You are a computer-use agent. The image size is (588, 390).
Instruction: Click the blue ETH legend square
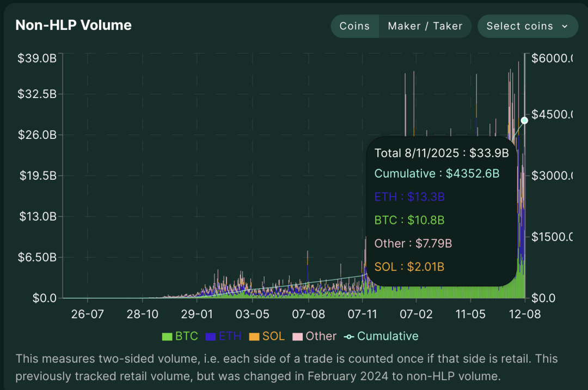tap(210, 337)
